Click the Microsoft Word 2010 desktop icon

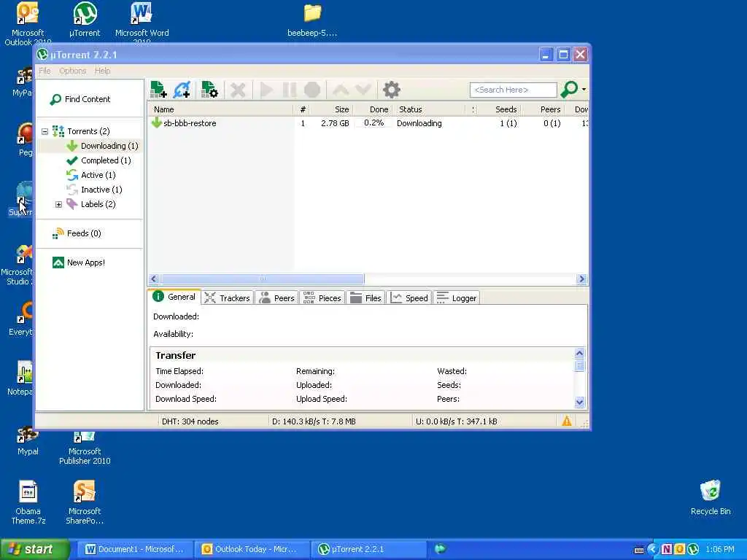coord(142,23)
